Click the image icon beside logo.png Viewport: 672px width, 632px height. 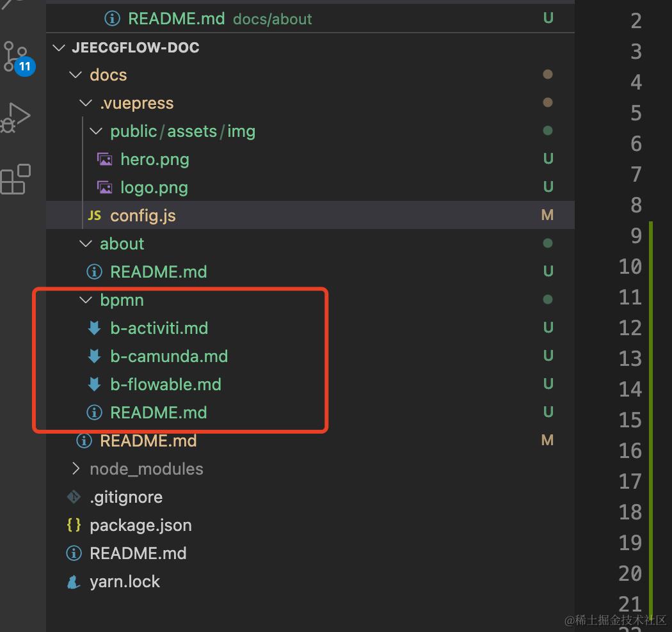coord(104,187)
